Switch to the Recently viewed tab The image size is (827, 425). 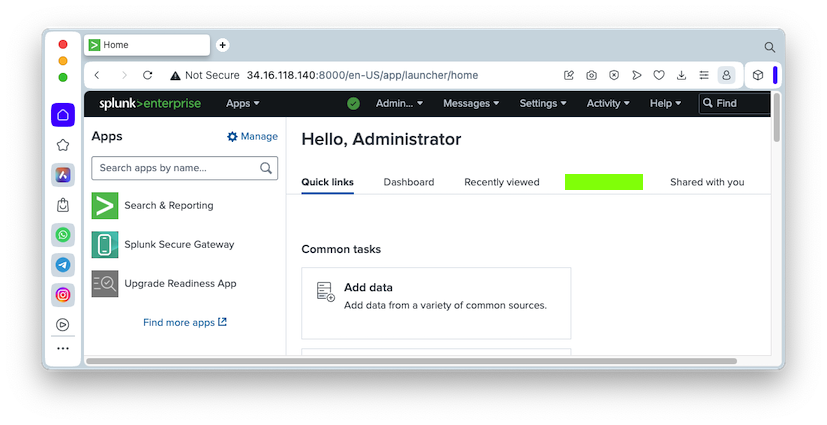pyautogui.click(x=502, y=182)
